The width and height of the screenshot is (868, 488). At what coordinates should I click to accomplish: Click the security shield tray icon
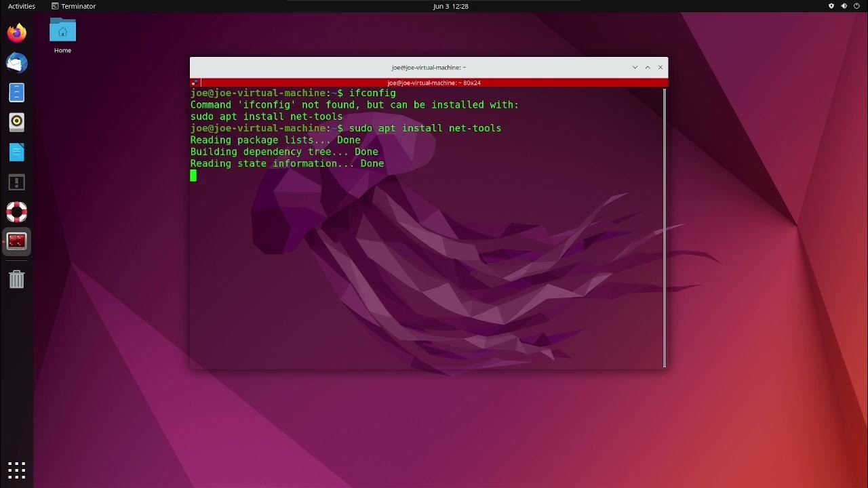click(x=831, y=6)
